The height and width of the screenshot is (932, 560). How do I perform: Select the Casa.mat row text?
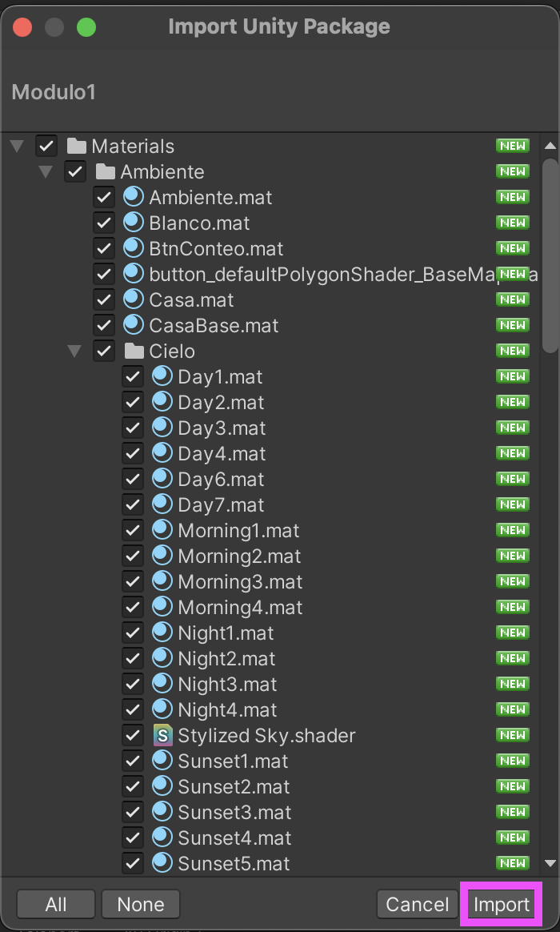tap(191, 299)
